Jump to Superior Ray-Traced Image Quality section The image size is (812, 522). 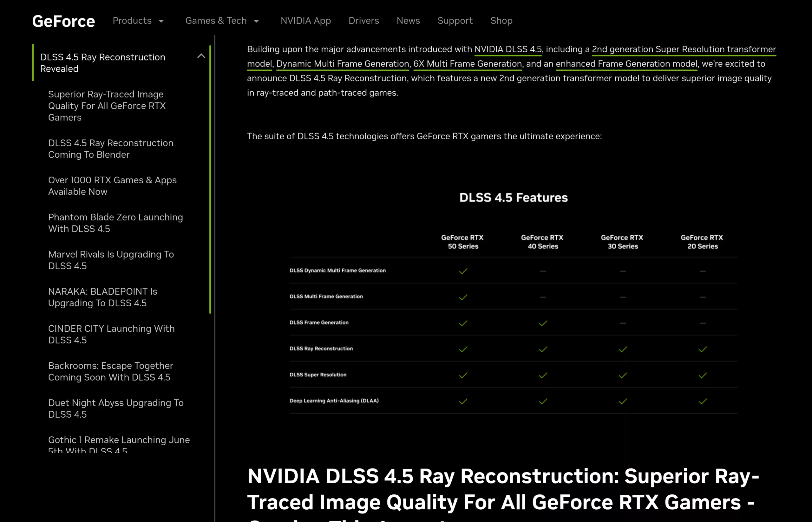tap(107, 106)
